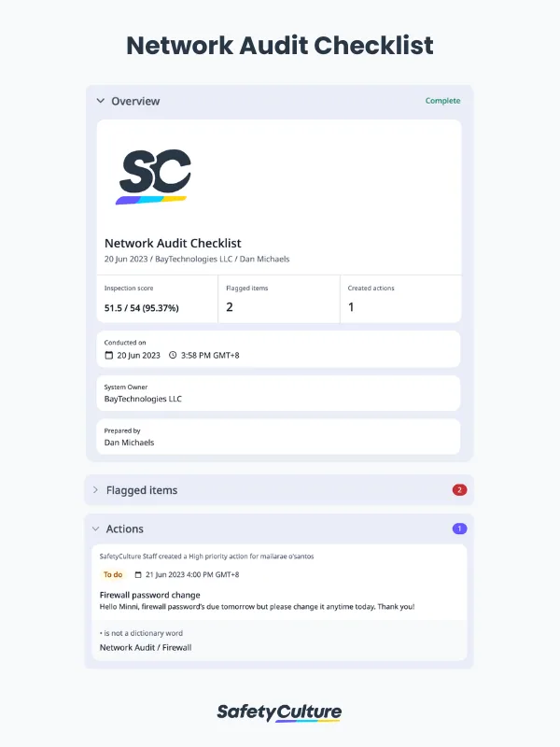Open the Firewall password change action
Screen dimensions: 560x747
click(149, 595)
